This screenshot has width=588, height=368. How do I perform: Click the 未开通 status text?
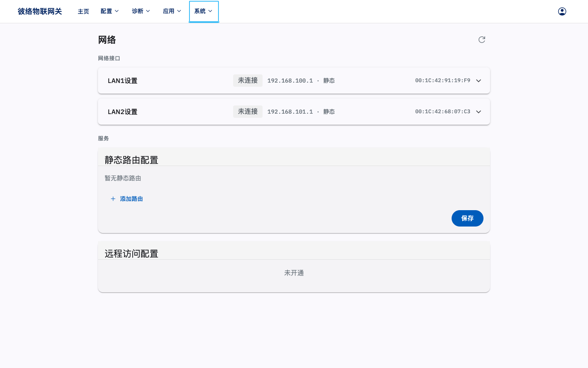coord(294,273)
